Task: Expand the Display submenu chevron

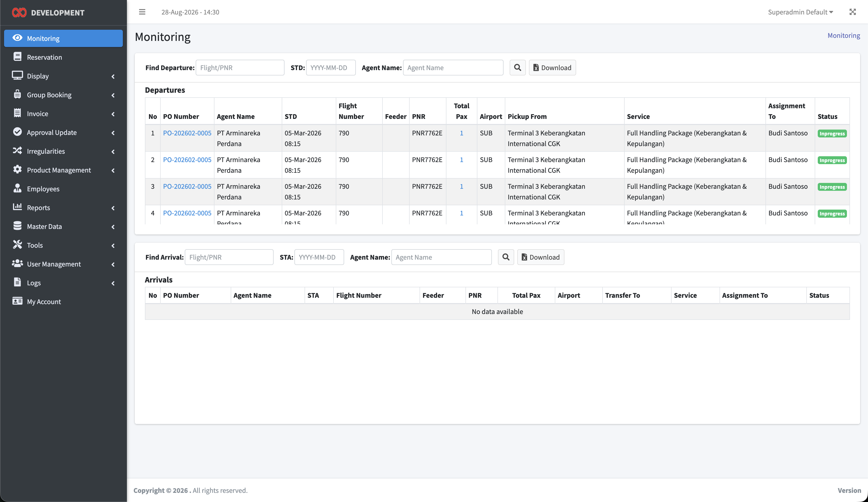Action: [x=113, y=76]
